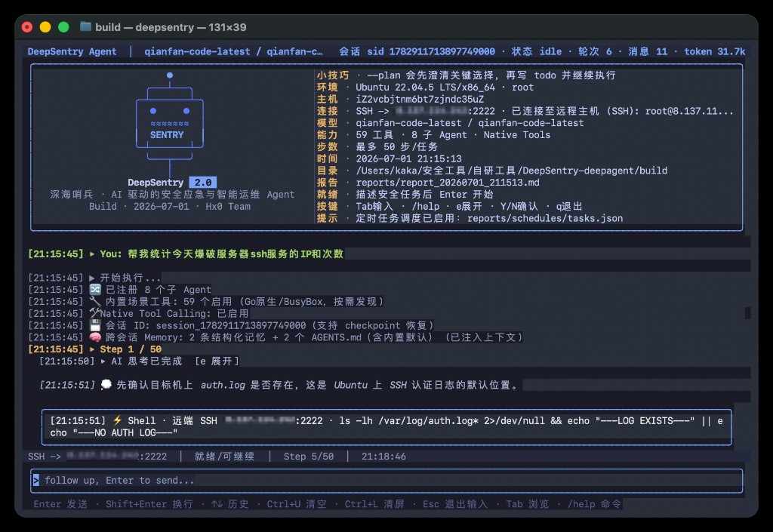Click the Enter 发送 shortcut hint
This screenshot has width=773, height=532.
(x=60, y=504)
